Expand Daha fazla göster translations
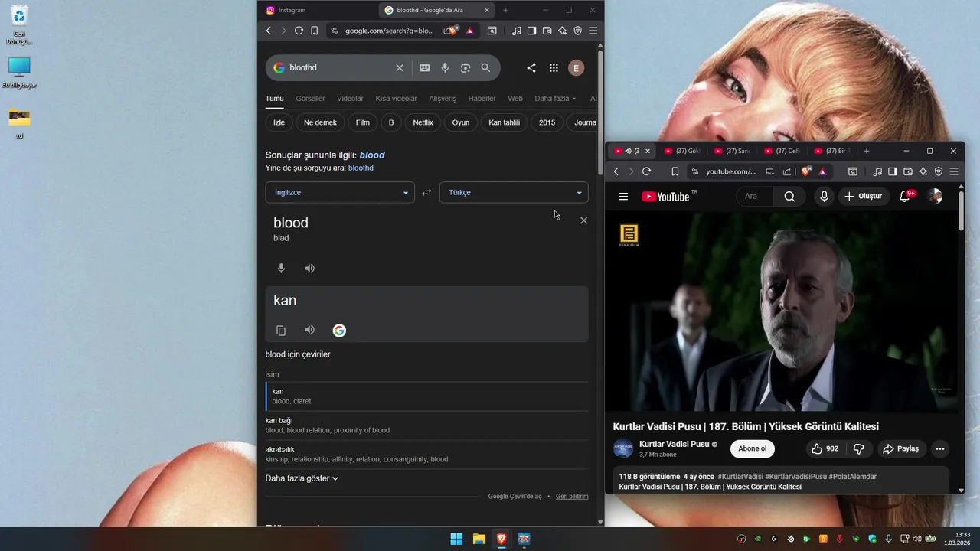 [x=302, y=478]
